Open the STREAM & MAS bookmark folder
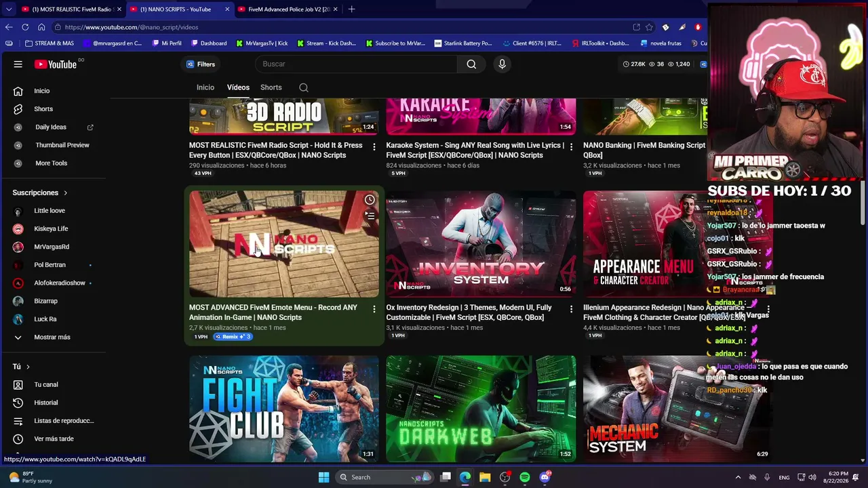 [50, 43]
